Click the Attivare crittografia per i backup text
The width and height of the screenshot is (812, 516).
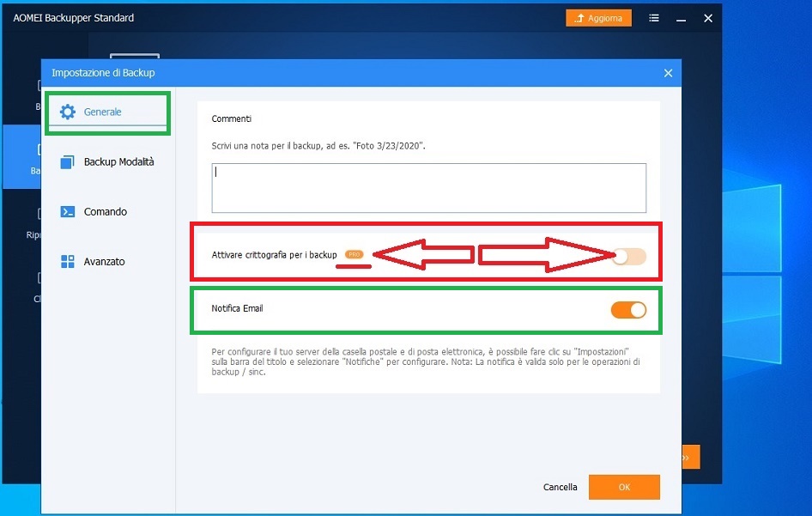coord(274,255)
